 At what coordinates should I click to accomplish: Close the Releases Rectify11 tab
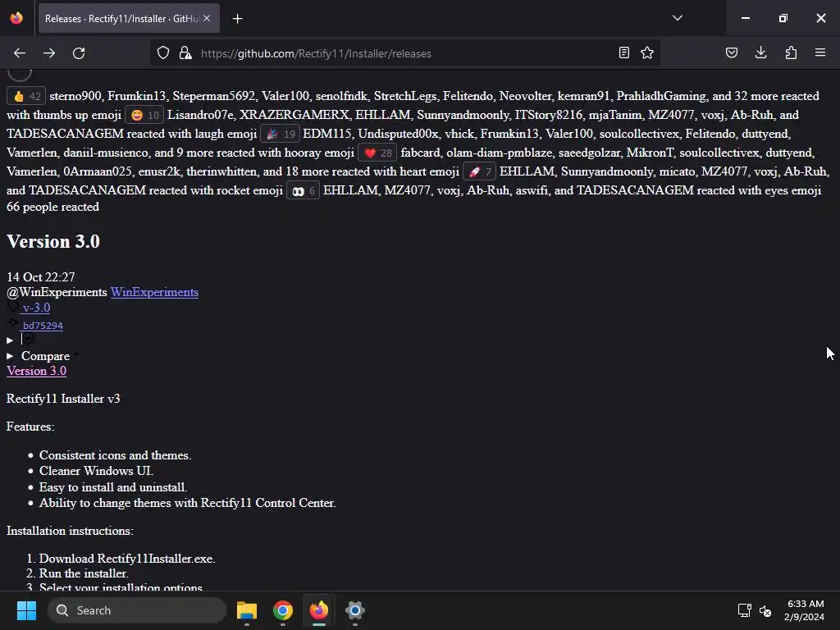(x=207, y=18)
